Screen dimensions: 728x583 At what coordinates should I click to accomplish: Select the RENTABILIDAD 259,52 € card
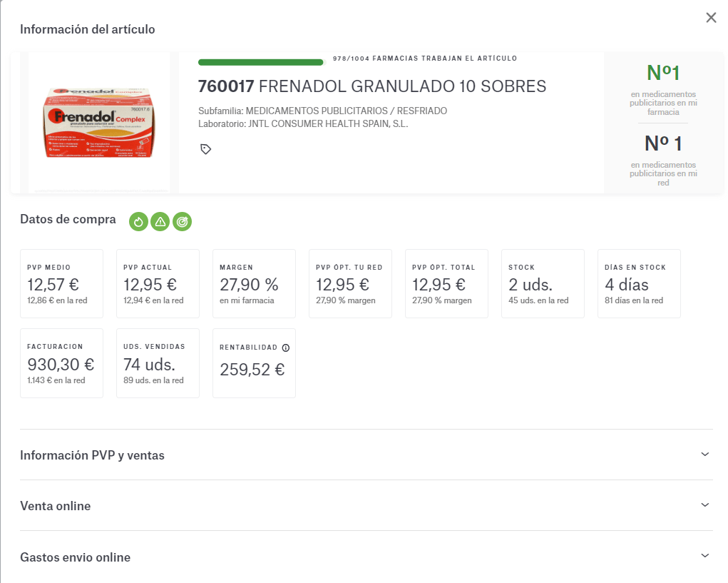tap(254, 363)
